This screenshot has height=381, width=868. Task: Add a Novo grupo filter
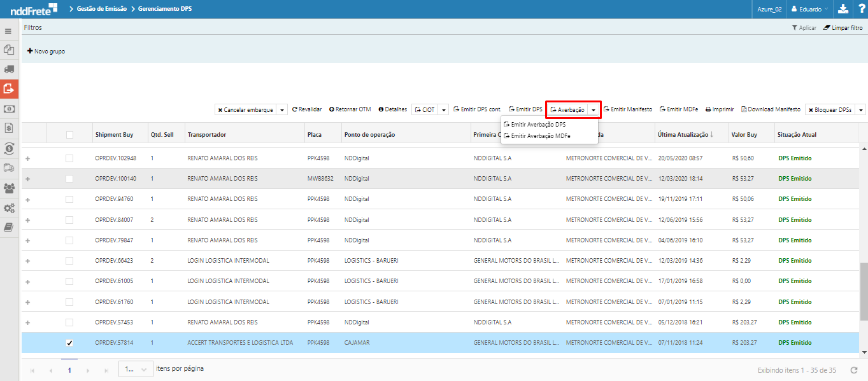pos(46,51)
